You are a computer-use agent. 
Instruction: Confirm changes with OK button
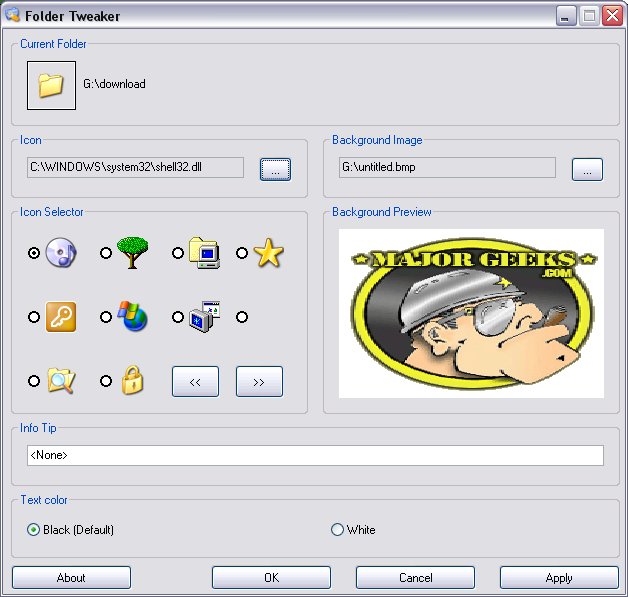[x=271, y=577]
